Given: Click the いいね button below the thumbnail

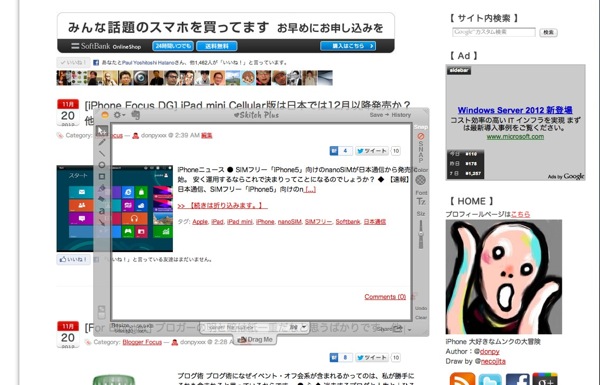Looking at the screenshot, I should coord(73,259).
